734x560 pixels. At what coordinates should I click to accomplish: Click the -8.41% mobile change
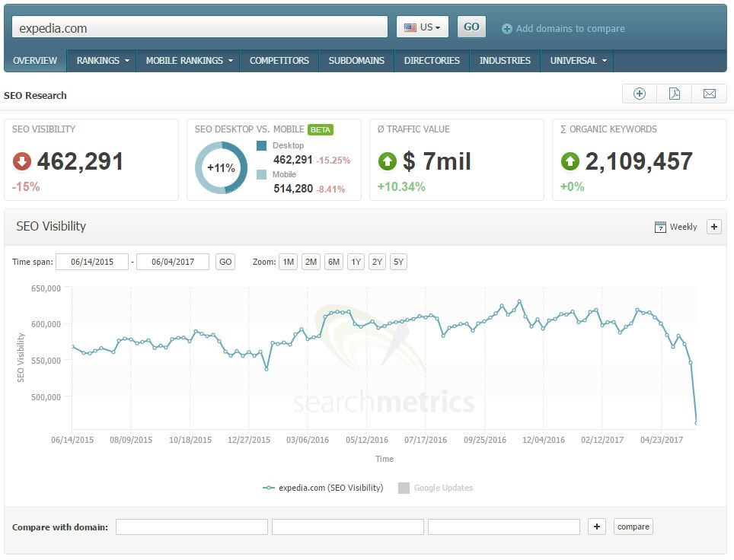pyautogui.click(x=330, y=189)
